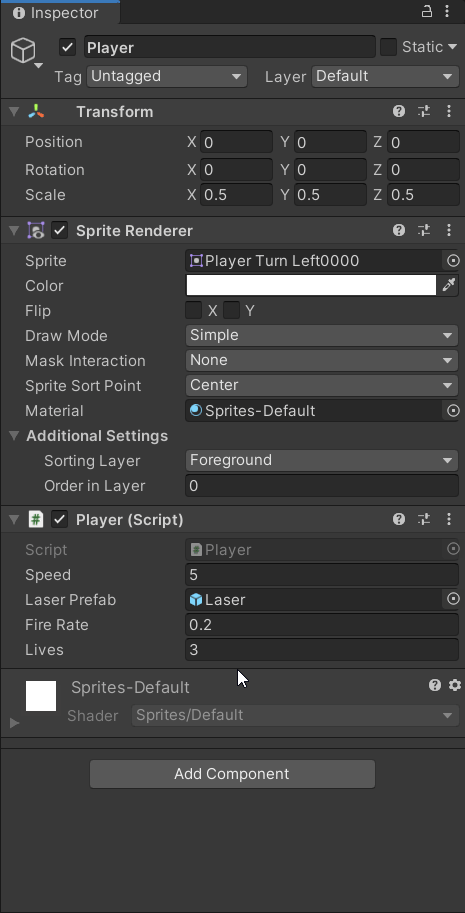Collapse the Additional Settings foldout

pyautogui.click(x=14, y=435)
